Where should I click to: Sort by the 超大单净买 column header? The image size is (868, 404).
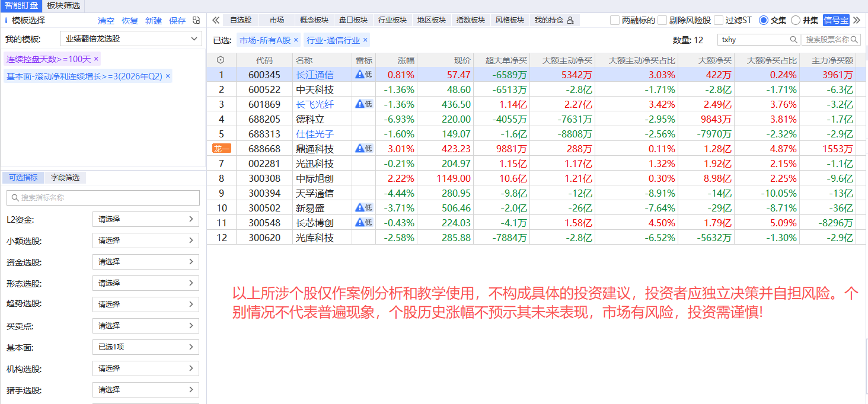[506, 60]
